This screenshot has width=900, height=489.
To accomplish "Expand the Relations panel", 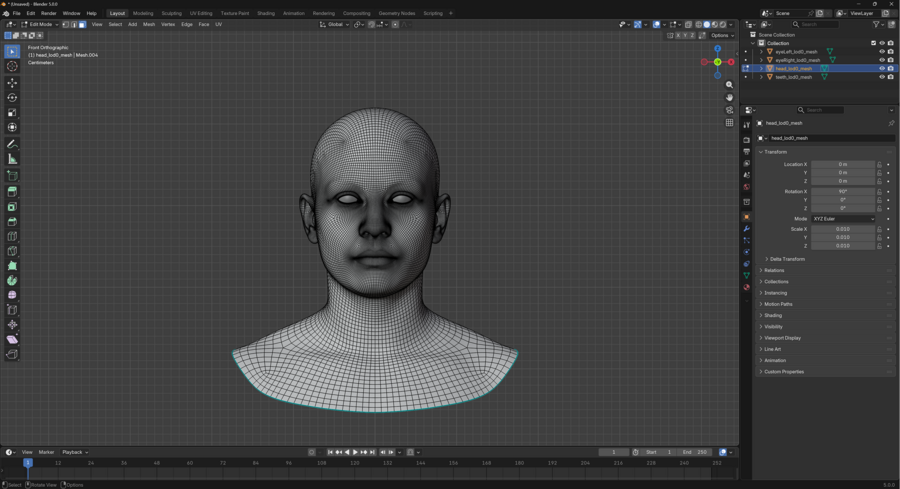I will tap(775, 270).
